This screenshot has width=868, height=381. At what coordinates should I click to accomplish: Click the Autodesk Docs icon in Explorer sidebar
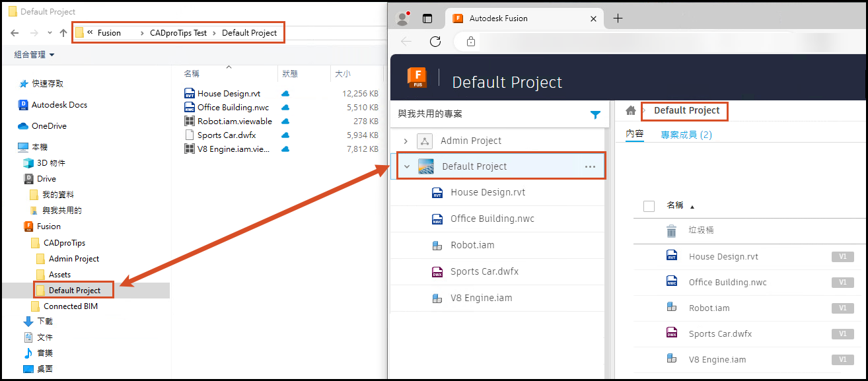(x=23, y=104)
